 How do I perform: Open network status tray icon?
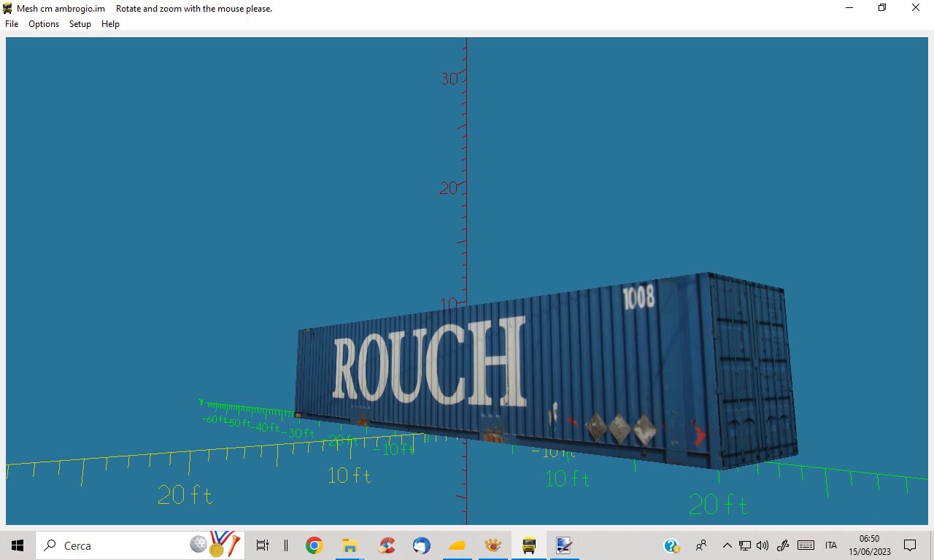[745, 545]
